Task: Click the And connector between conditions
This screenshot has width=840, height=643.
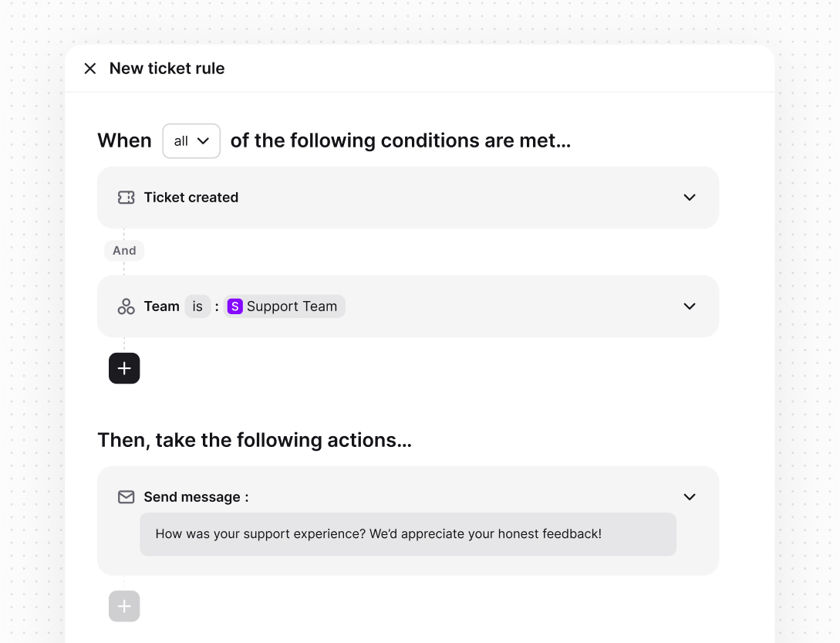Action: [x=124, y=250]
